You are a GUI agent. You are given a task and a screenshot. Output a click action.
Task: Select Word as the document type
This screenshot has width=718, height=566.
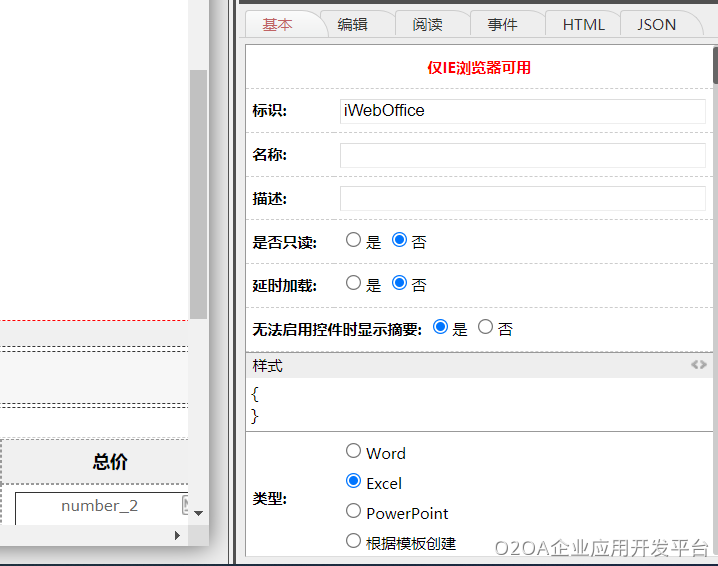pos(353,452)
